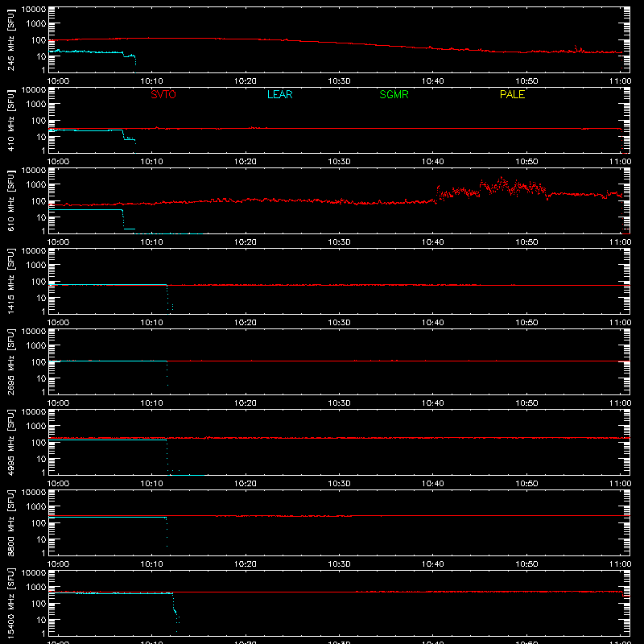The image size is (644, 644).
Task: Click the 10000 tick on 15400 MHz axis
Action: pos(34,572)
